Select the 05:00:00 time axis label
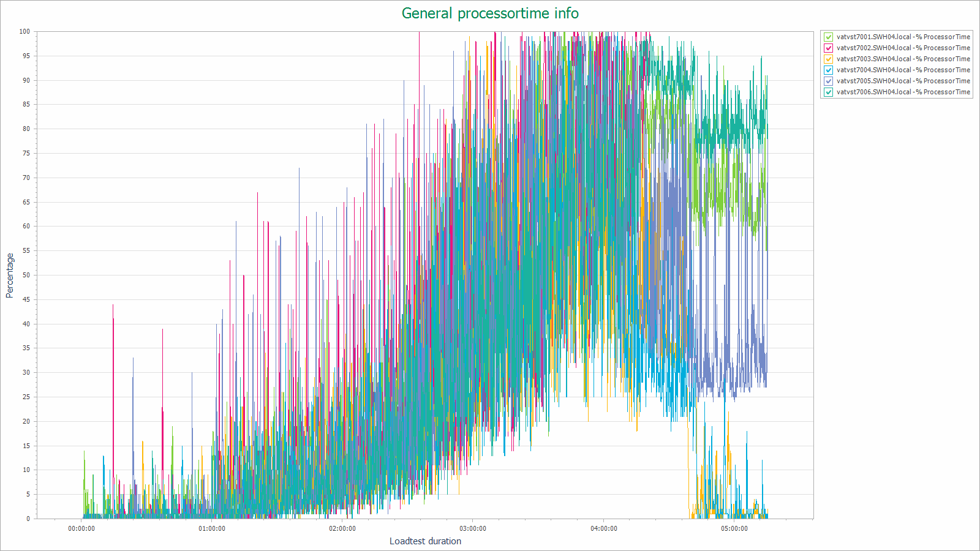Image resolution: width=980 pixels, height=551 pixels. point(734,528)
